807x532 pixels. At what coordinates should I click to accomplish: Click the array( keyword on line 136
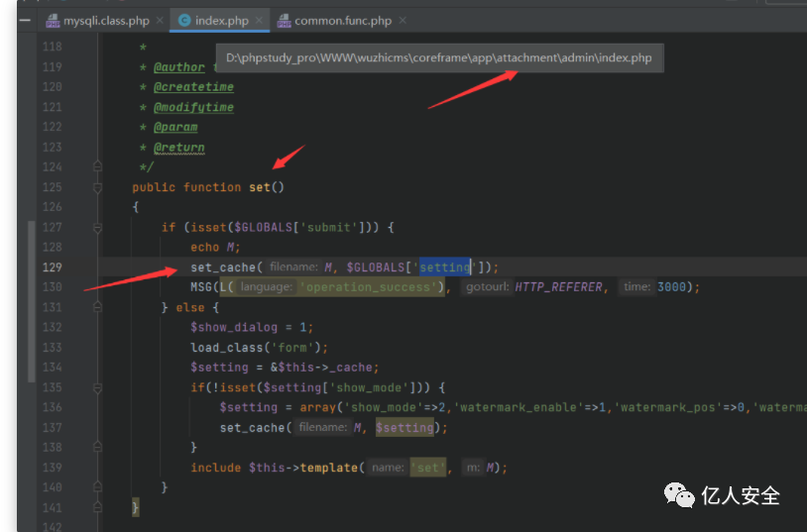pos(321,407)
